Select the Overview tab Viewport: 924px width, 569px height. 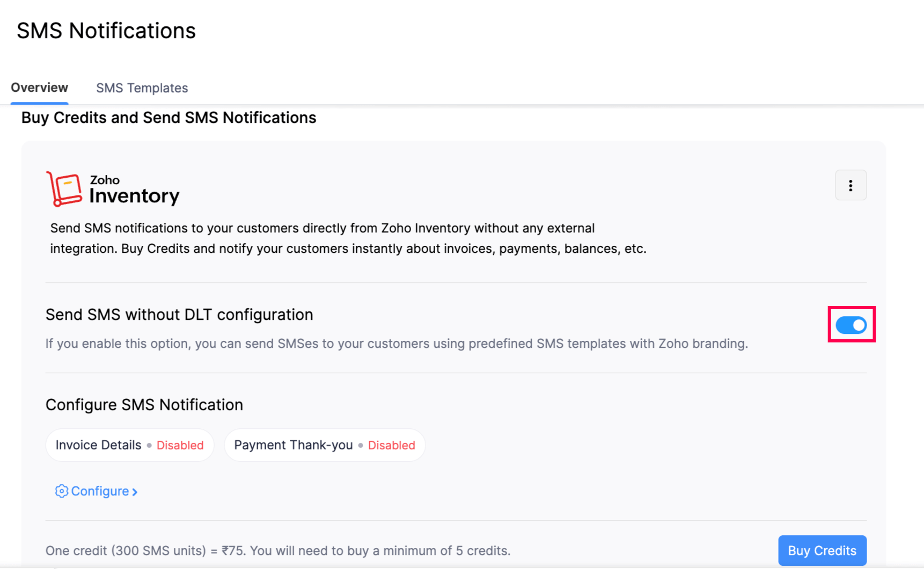click(39, 87)
